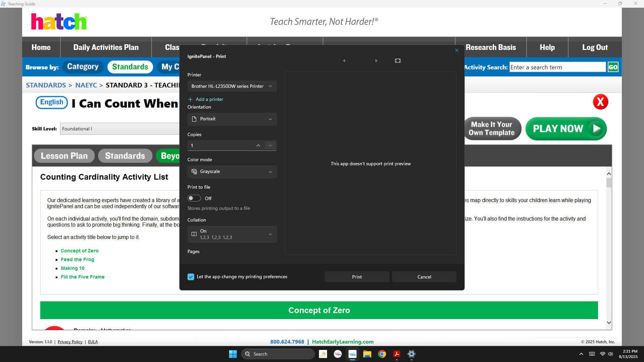Click the next page arrow in print preview
The width and height of the screenshot is (644, 362).
pyautogui.click(x=376, y=61)
